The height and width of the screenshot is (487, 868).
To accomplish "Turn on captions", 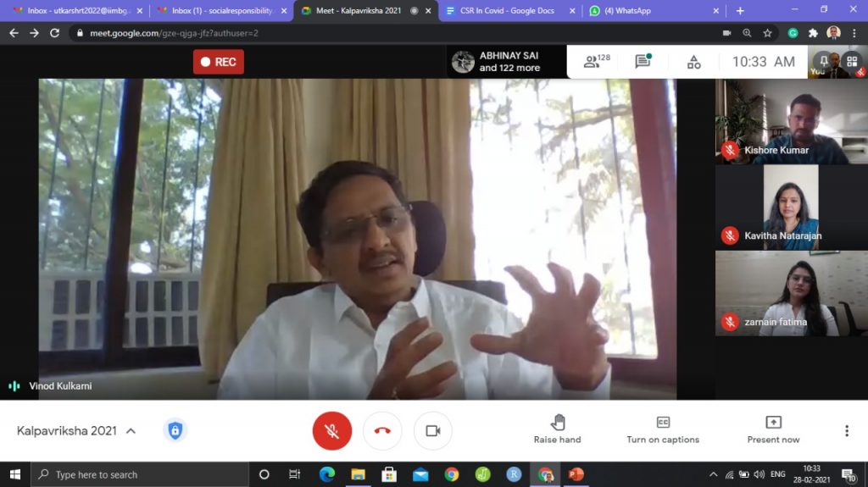I will point(663,429).
